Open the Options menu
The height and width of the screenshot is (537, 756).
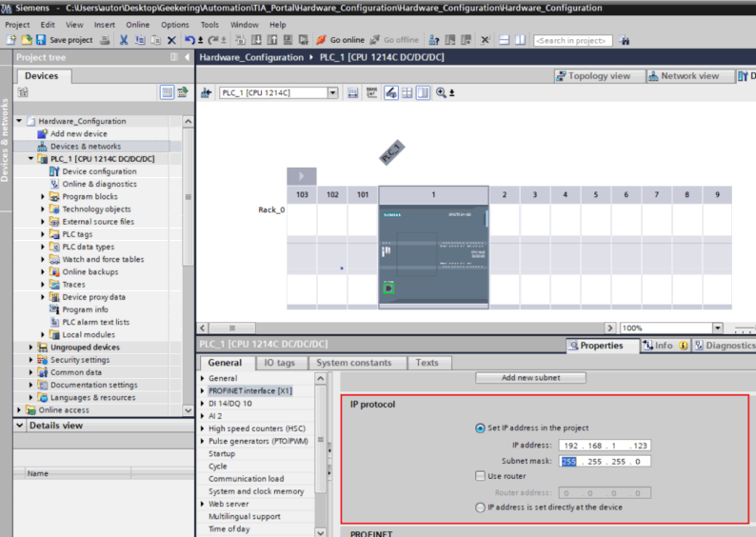click(174, 25)
